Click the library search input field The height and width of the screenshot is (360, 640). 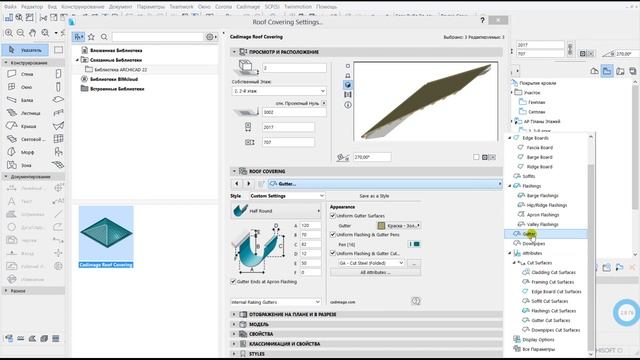pos(158,37)
